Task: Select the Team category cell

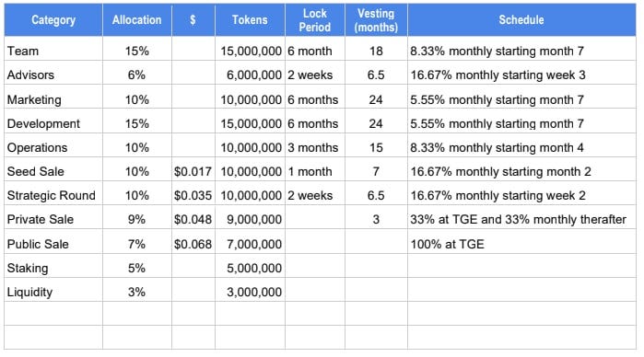Action: 53,51
